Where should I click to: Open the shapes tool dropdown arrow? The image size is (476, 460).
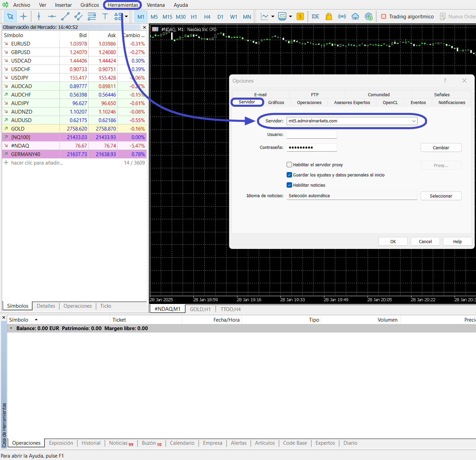126,16
